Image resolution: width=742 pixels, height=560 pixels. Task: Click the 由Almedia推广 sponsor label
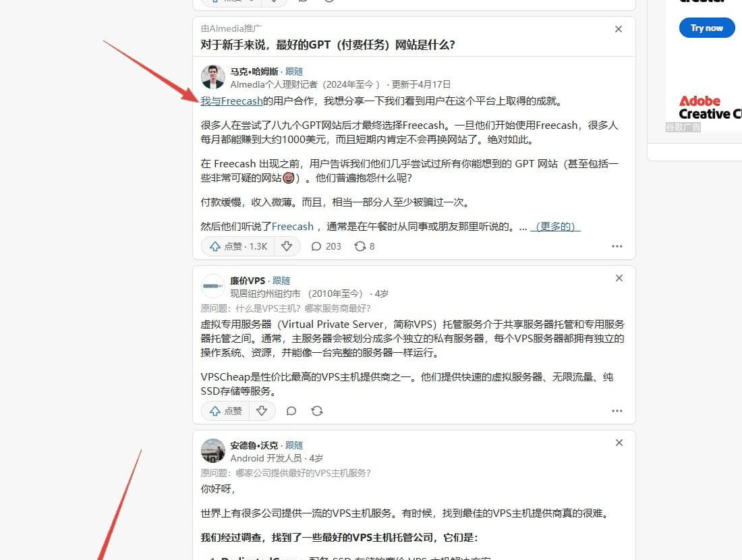click(x=231, y=28)
